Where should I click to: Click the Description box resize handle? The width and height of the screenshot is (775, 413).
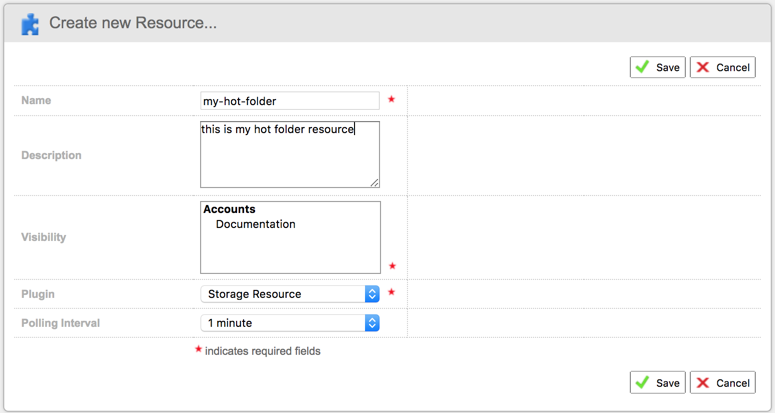click(375, 183)
